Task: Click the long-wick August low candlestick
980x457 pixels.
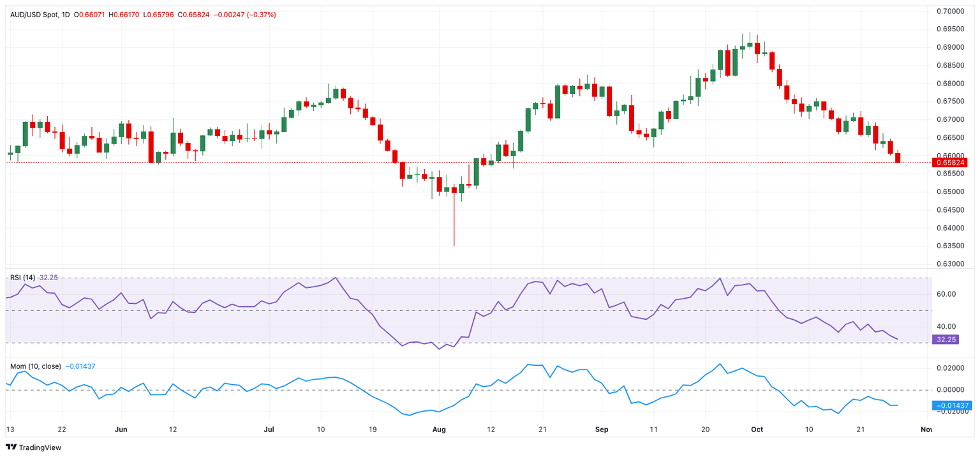Action: point(454,216)
